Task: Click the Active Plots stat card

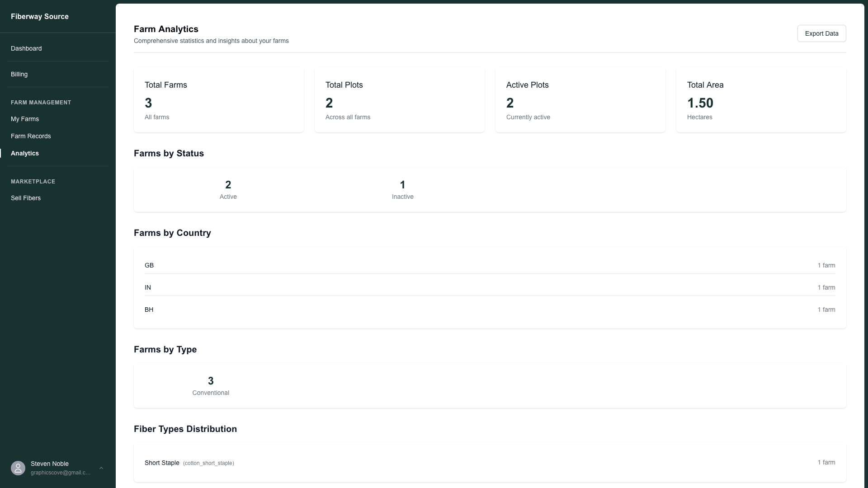Action: pos(580,100)
